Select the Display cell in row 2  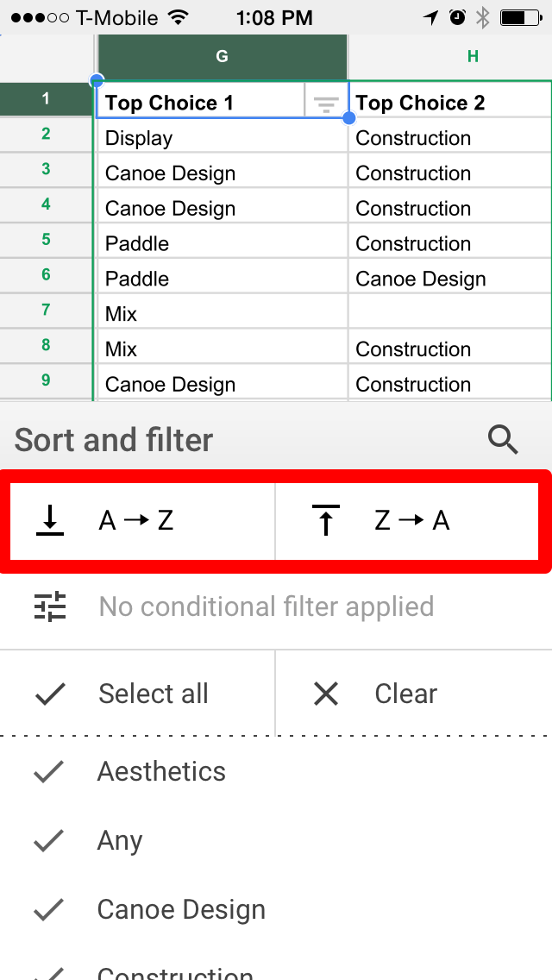point(222,138)
